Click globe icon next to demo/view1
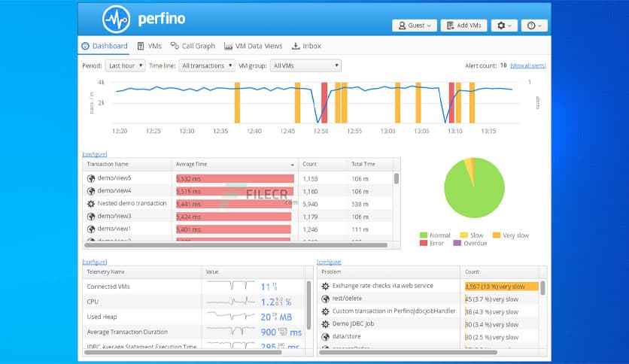 [x=91, y=229]
